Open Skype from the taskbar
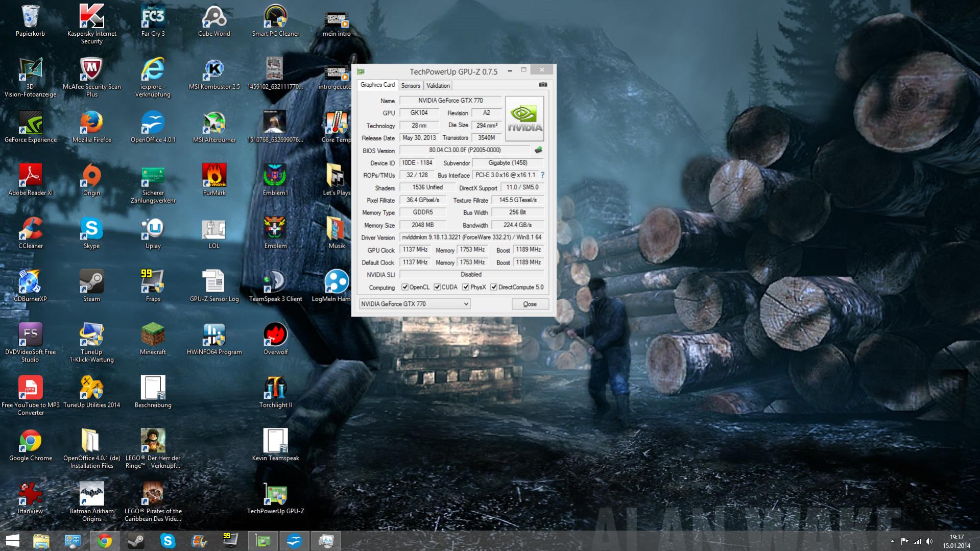Image resolution: width=980 pixels, height=551 pixels. [x=168, y=541]
